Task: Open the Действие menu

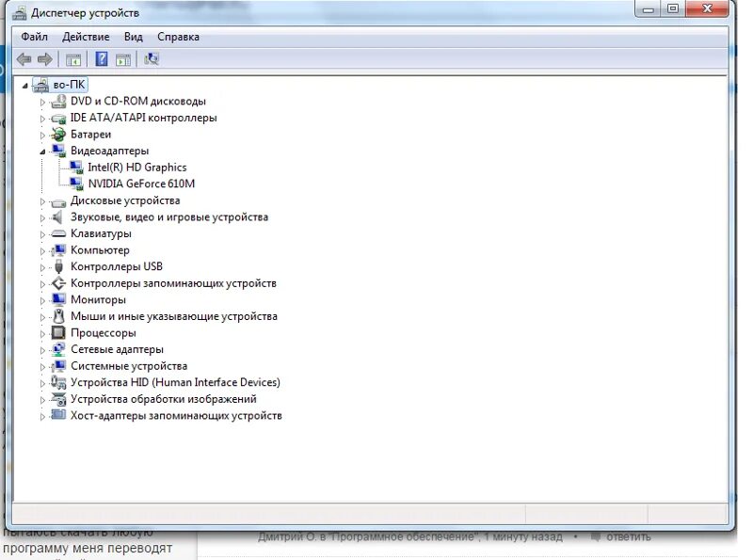Action: (86, 37)
